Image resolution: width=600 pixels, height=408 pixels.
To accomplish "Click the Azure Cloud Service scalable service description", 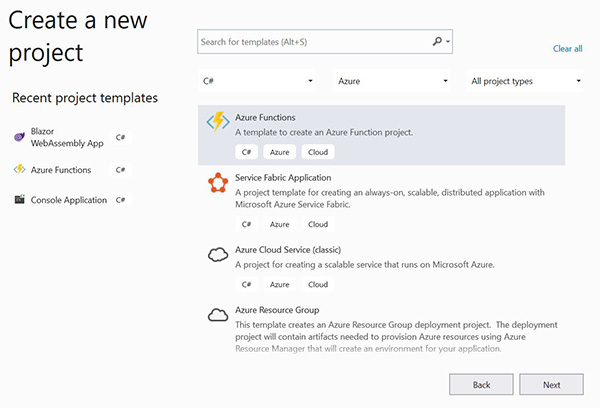I will coord(365,264).
